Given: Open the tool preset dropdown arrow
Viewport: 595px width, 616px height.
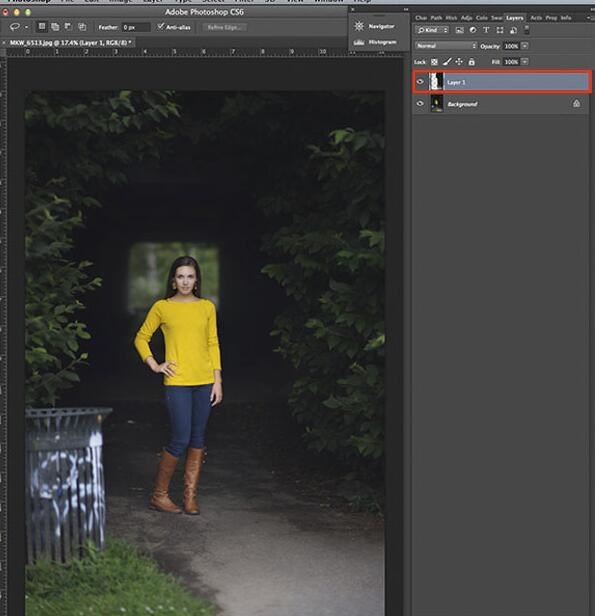Looking at the screenshot, I should (x=26, y=27).
